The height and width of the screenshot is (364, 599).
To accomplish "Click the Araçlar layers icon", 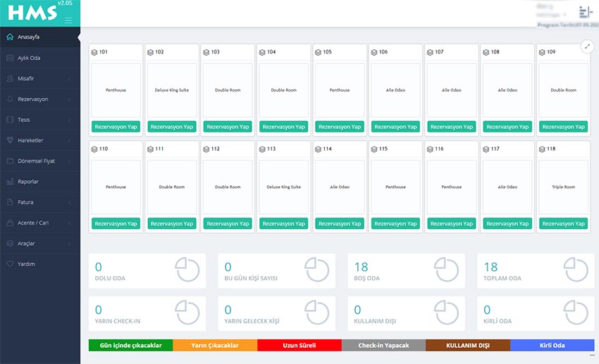I will click(10, 244).
